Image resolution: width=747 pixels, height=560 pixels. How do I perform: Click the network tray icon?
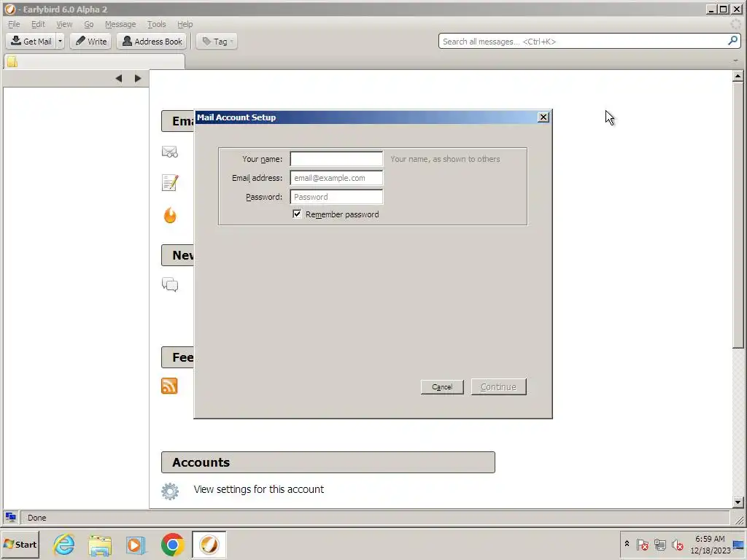click(659, 544)
